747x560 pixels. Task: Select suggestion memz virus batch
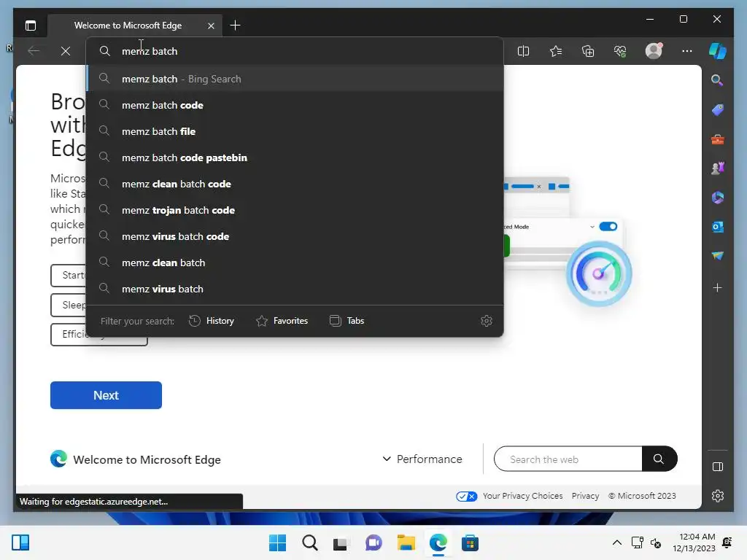point(295,289)
